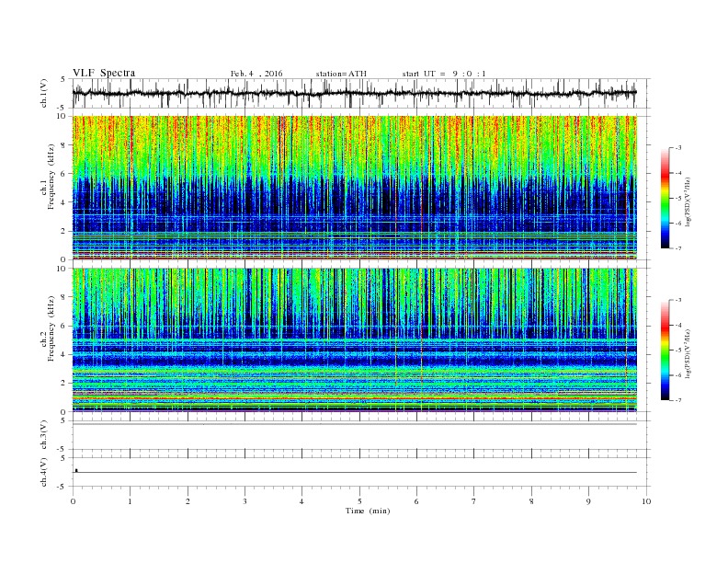Select the "ch.4(V)" axis label
The image size is (728, 563).
(x=44, y=473)
